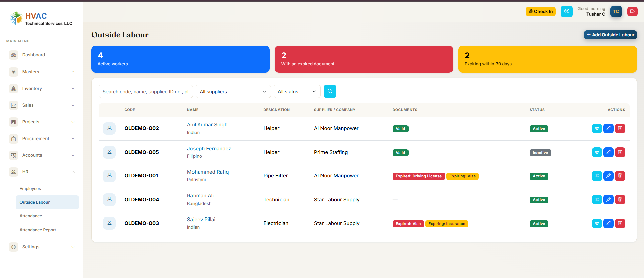The width and height of the screenshot is (644, 278).
Task: Open Sajeev Pillai name link
Action: coord(201,220)
